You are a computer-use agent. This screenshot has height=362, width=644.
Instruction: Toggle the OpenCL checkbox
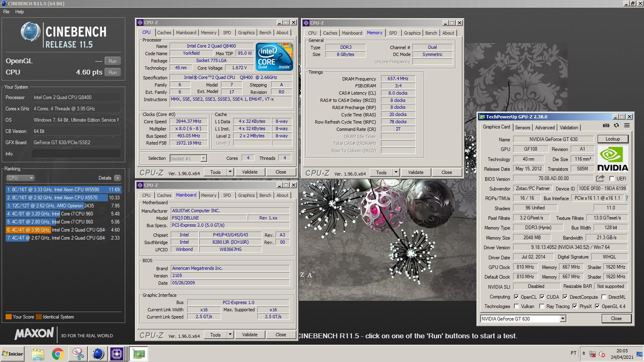click(x=516, y=297)
